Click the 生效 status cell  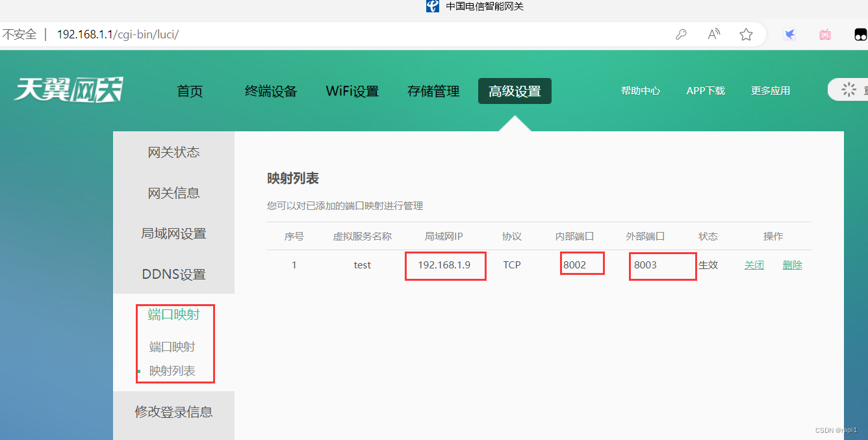pos(708,265)
